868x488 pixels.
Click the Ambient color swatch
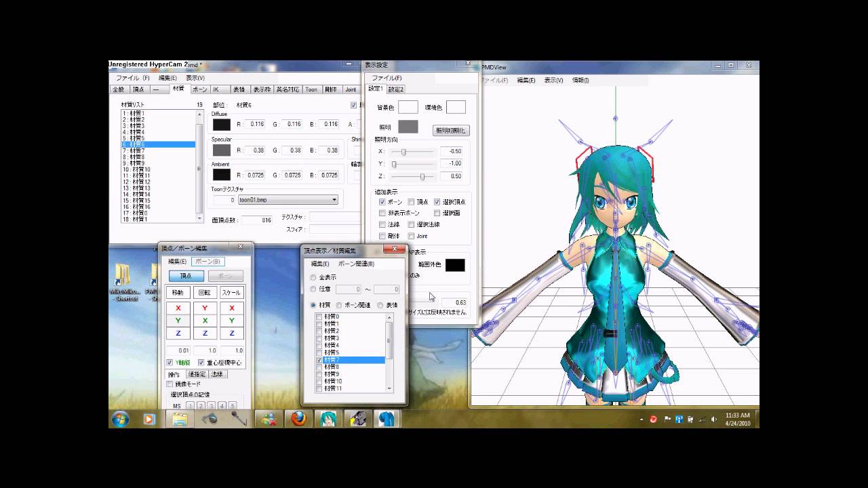[221, 175]
